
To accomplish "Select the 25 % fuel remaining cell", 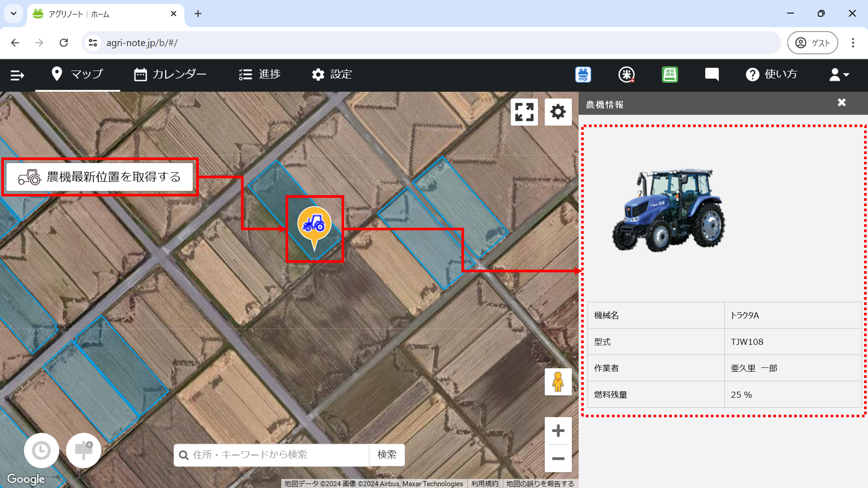I will 792,395.
